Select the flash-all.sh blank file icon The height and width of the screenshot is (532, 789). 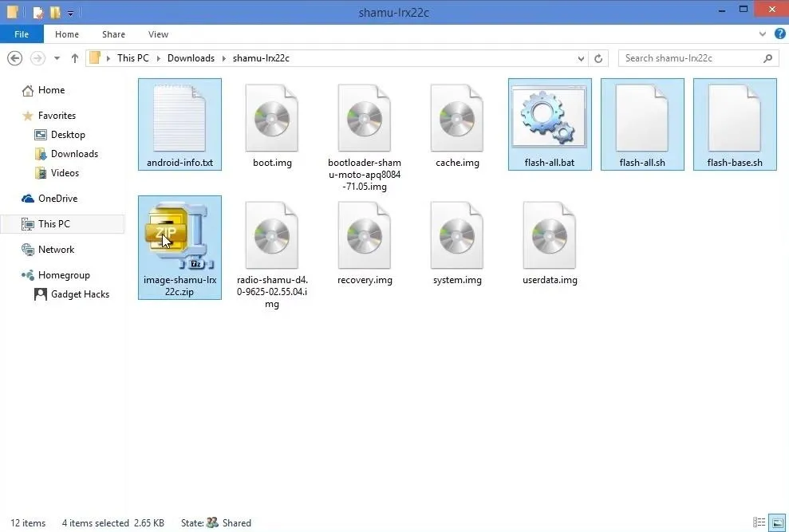click(x=642, y=119)
